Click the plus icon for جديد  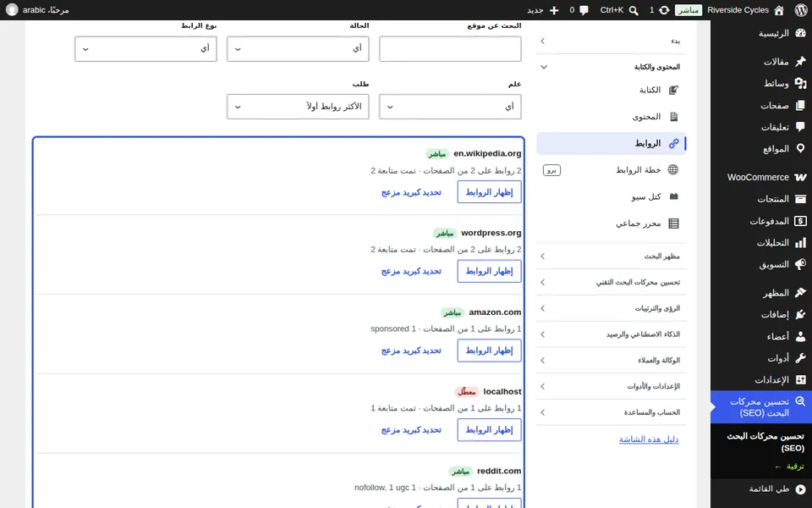pos(554,10)
